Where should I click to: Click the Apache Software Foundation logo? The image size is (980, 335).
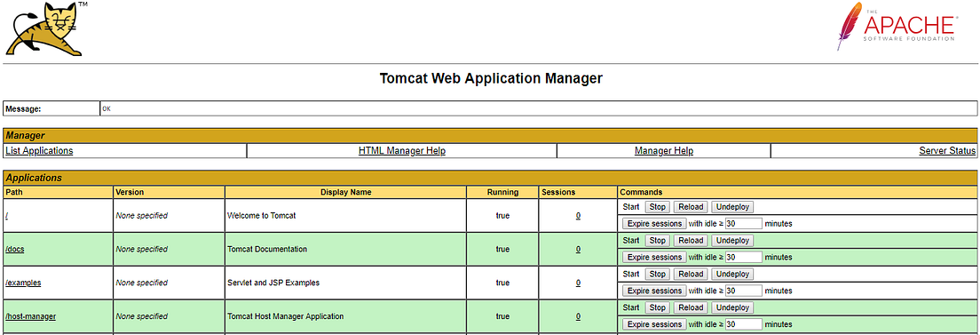coord(897,27)
